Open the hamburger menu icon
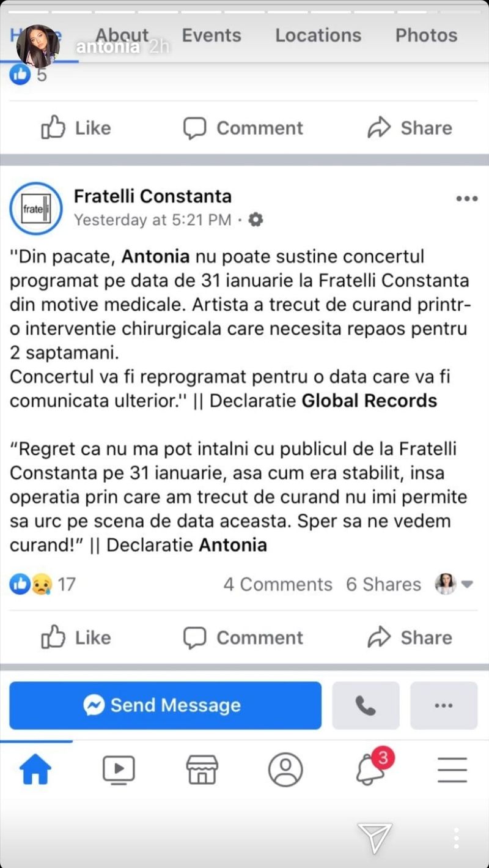Viewport: 489px width, 868px height. pyautogui.click(x=452, y=769)
